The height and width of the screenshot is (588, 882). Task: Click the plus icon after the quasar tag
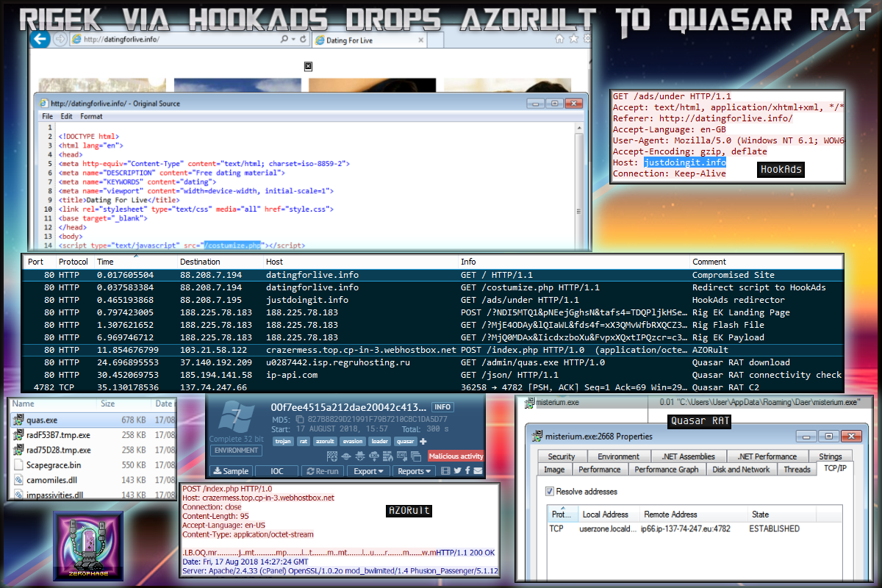coord(423,441)
